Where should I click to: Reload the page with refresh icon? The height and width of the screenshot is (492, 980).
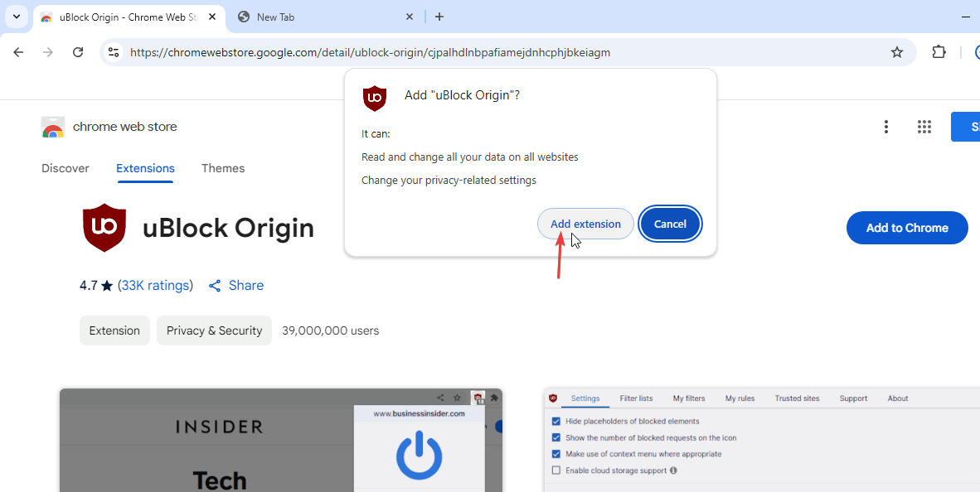78,52
